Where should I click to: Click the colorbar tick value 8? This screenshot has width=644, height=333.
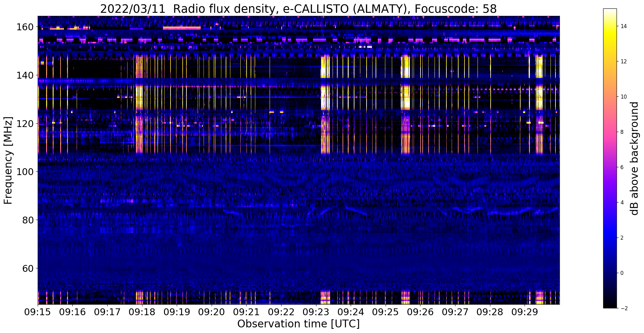[622, 132]
